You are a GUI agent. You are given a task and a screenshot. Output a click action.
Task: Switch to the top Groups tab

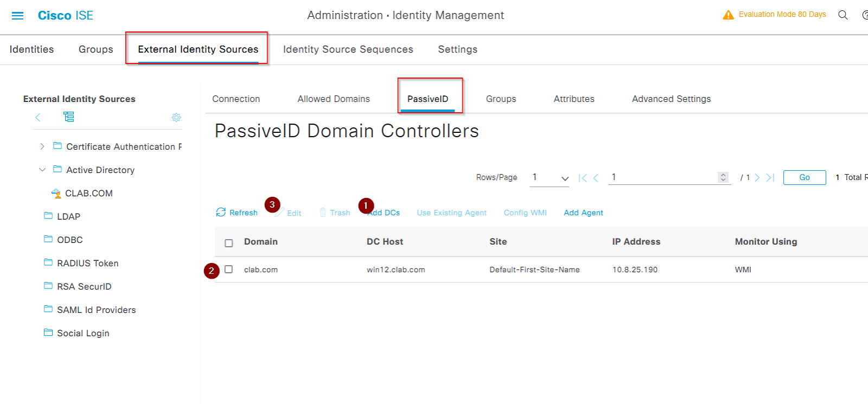[x=96, y=49]
